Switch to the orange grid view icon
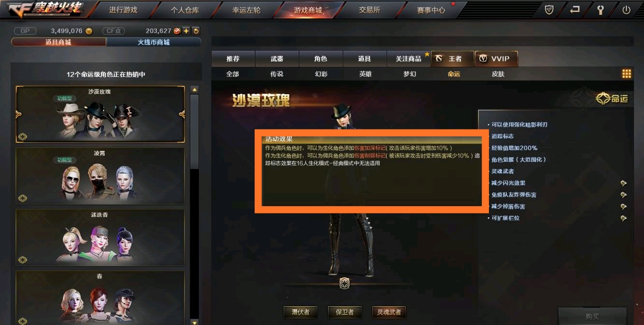The width and height of the screenshot is (644, 325). [x=627, y=74]
